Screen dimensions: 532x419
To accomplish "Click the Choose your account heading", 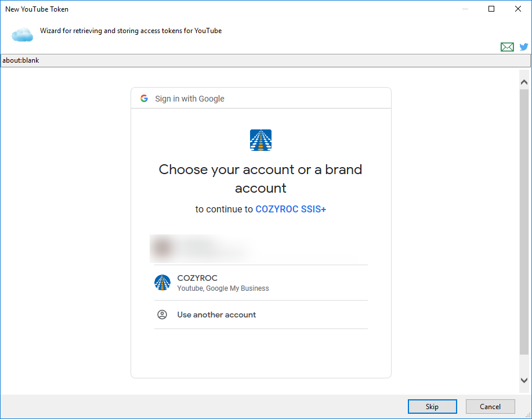I will pyautogui.click(x=260, y=179).
